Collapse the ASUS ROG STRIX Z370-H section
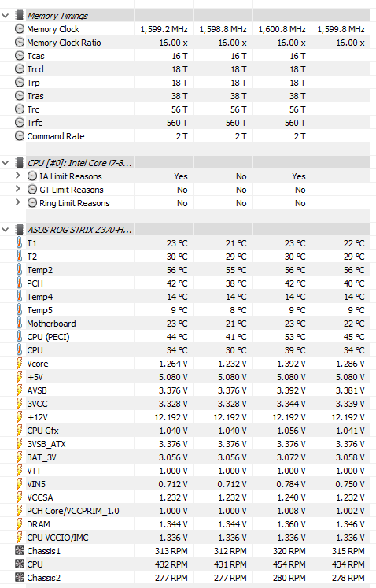This screenshot has height=588, width=376. tap(6, 230)
